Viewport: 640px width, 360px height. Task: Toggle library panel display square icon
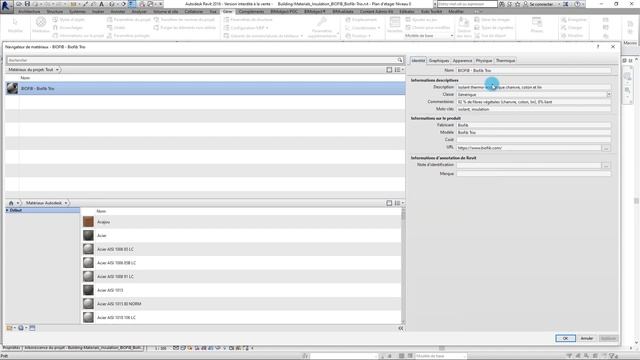[389, 203]
